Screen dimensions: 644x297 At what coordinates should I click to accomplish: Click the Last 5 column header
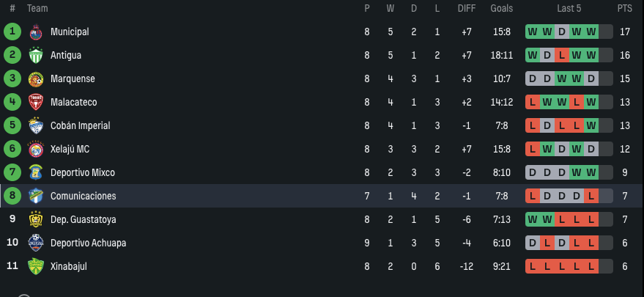click(569, 9)
